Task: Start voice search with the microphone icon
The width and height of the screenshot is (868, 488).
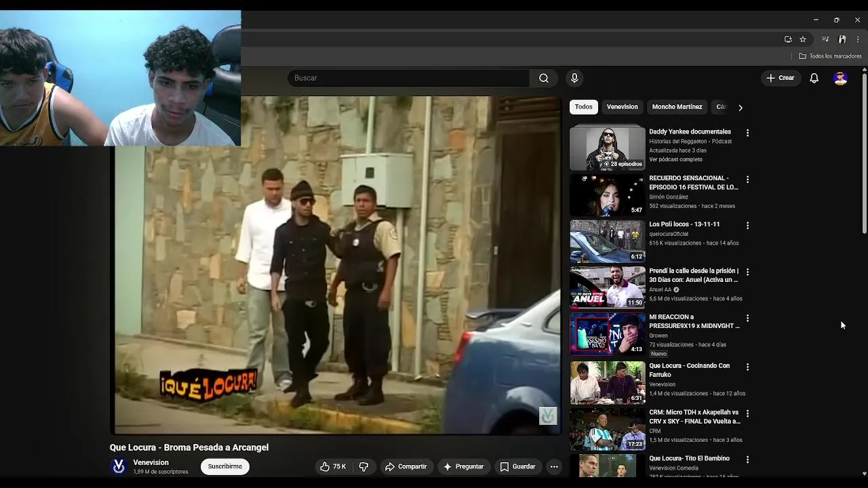Action: tap(574, 78)
